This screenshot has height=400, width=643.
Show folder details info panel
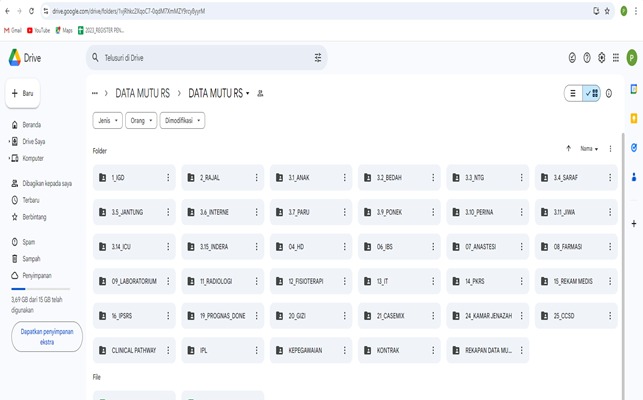609,93
